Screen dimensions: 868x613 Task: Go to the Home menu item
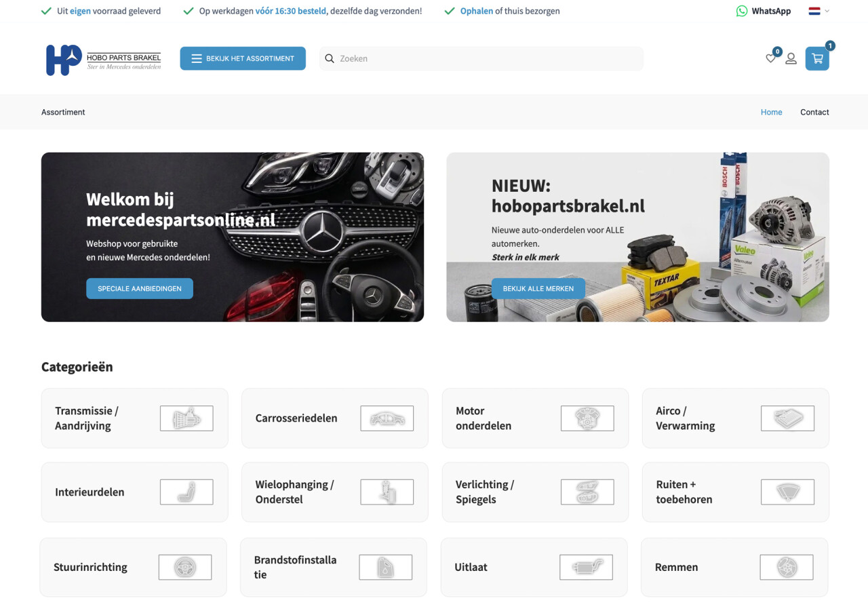771,112
